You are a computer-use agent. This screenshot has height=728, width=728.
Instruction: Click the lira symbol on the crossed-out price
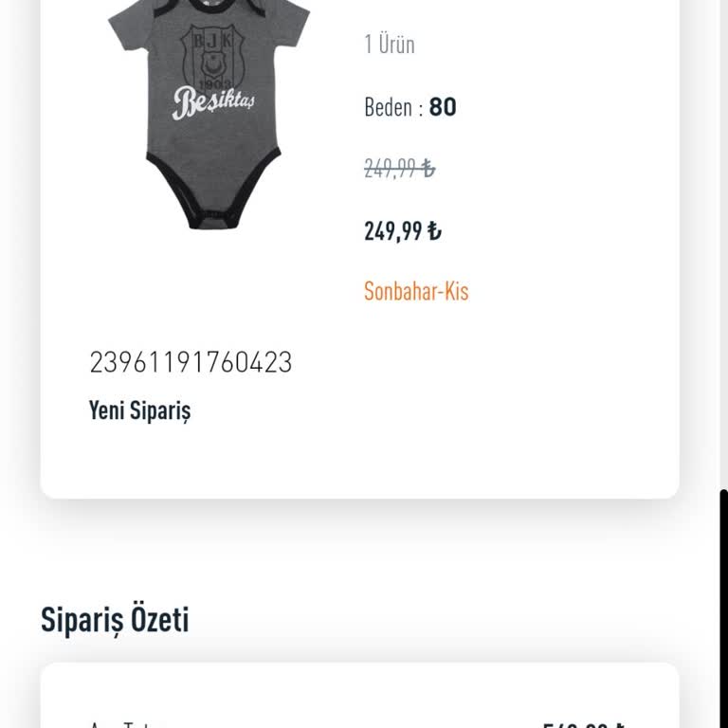tap(428, 169)
